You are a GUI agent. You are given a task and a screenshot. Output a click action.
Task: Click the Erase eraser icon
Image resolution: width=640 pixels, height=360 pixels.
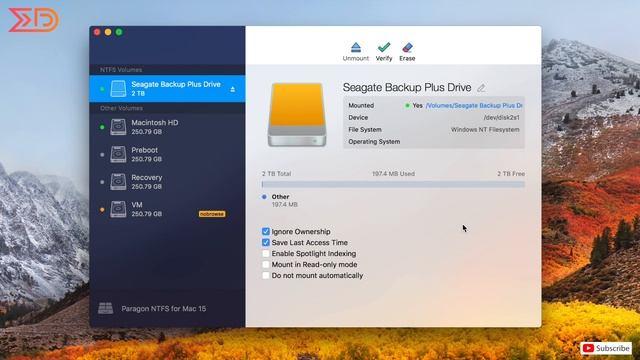click(x=407, y=47)
